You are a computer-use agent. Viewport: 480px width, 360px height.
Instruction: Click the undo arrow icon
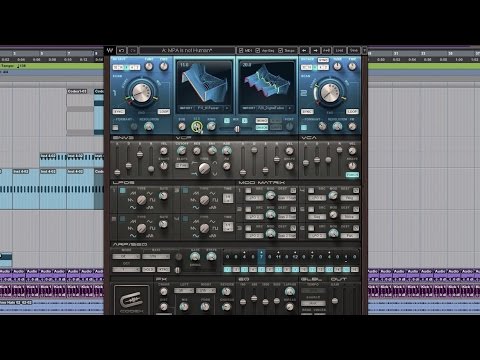tap(122, 50)
